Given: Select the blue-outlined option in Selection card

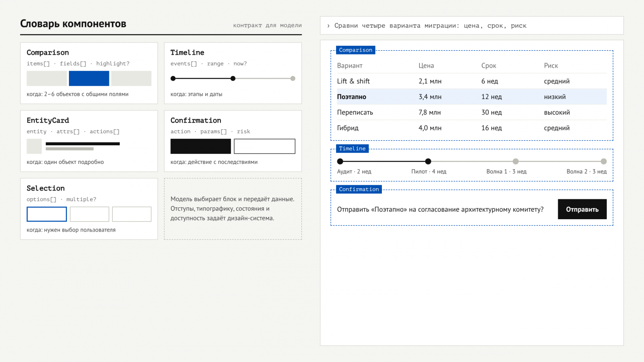Looking at the screenshot, I should (x=47, y=214).
